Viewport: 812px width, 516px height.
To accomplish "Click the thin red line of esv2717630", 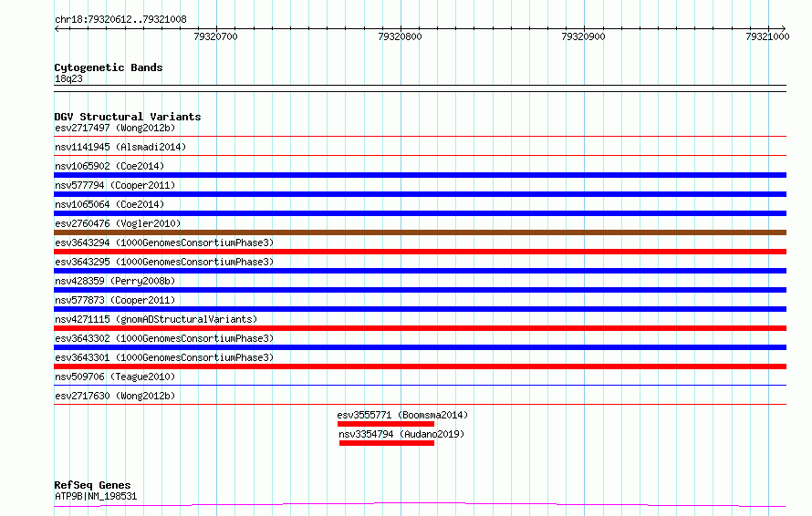I will click(x=420, y=404).
